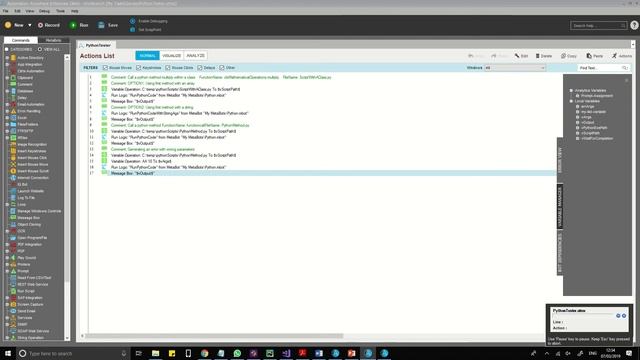Select the Image Recognition command icon

click(13, 144)
